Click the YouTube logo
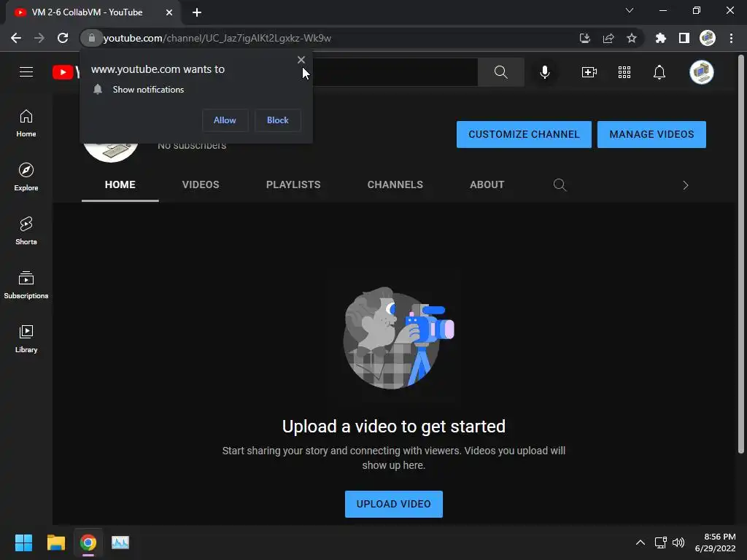 pos(66,72)
